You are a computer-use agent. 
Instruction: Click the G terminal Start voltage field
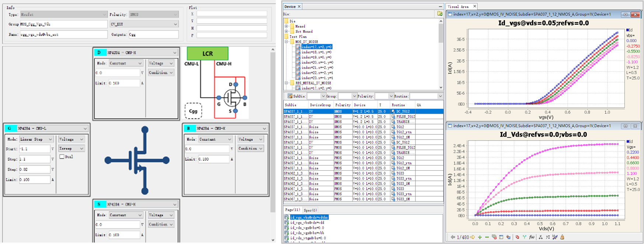(34, 149)
